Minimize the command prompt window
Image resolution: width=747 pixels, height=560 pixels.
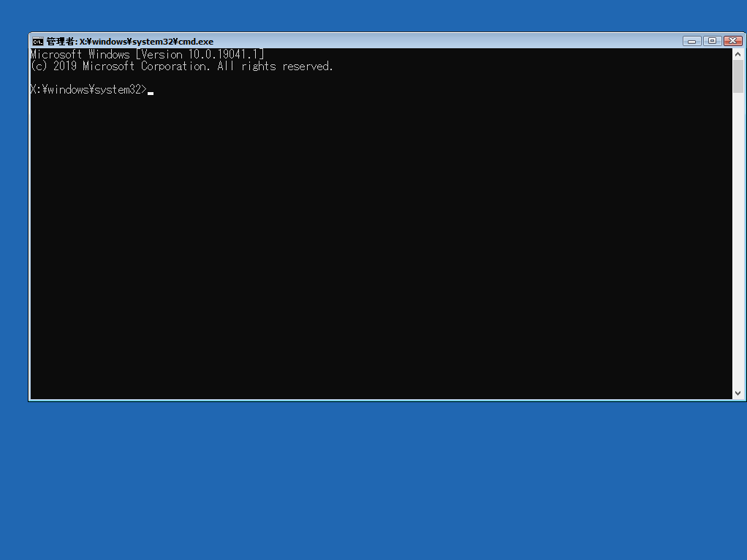click(691, 41)
